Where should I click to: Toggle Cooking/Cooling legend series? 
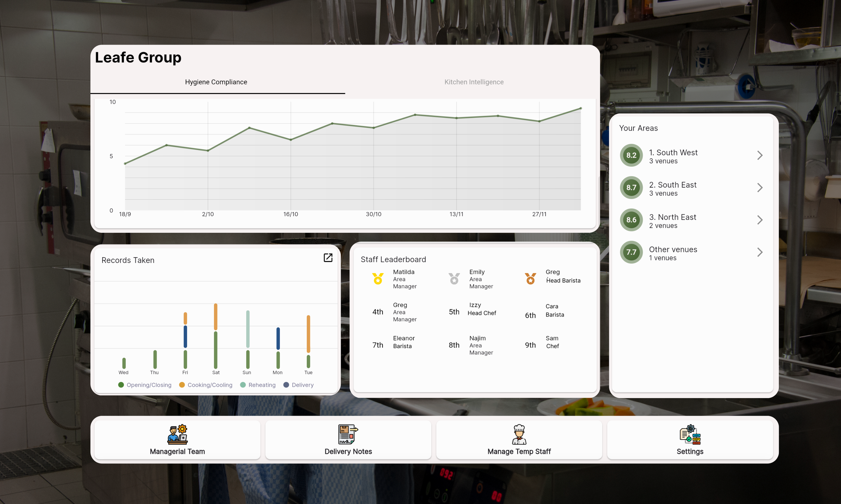point(206,385)
